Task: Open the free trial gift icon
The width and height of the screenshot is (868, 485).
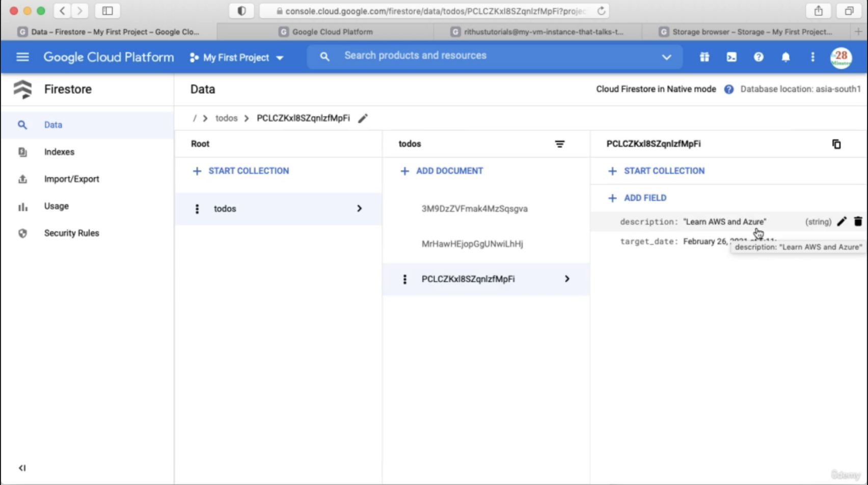Action: [704, 57]
